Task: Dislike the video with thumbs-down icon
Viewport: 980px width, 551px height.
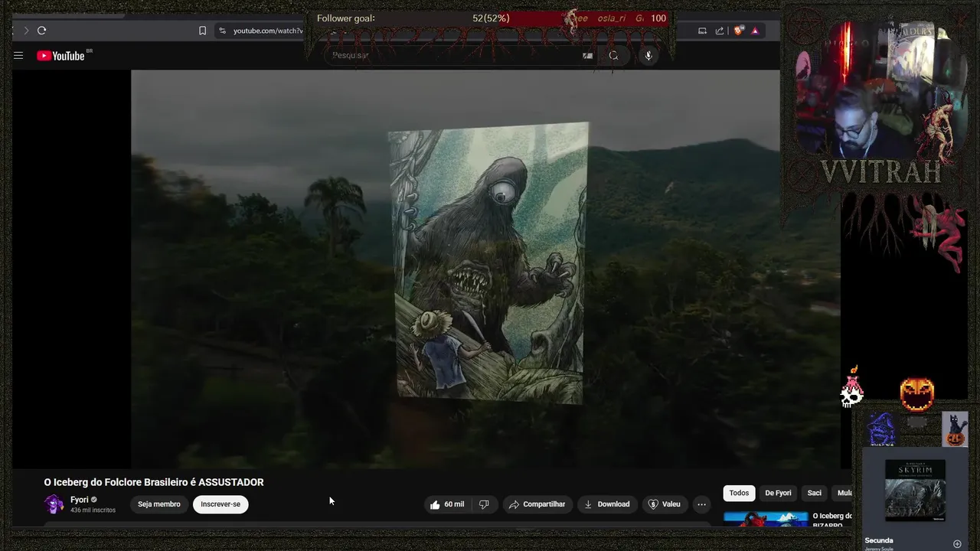Action: [484, 504]
